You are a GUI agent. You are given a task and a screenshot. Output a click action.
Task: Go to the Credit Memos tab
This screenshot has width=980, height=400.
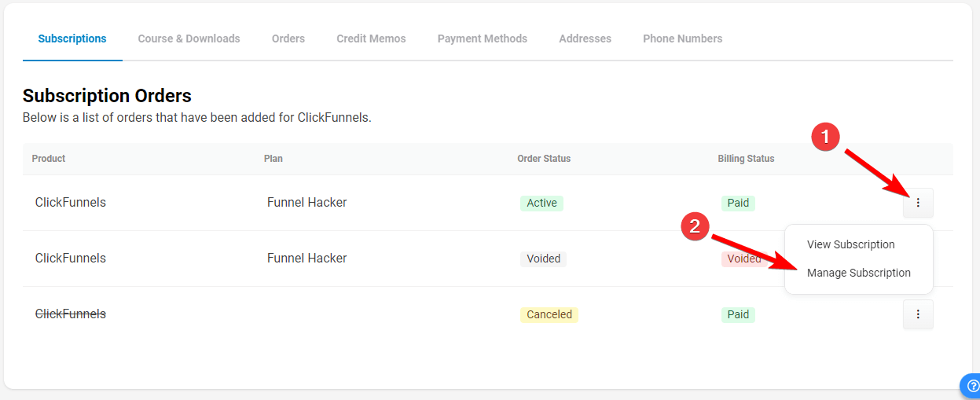(371, 39)
